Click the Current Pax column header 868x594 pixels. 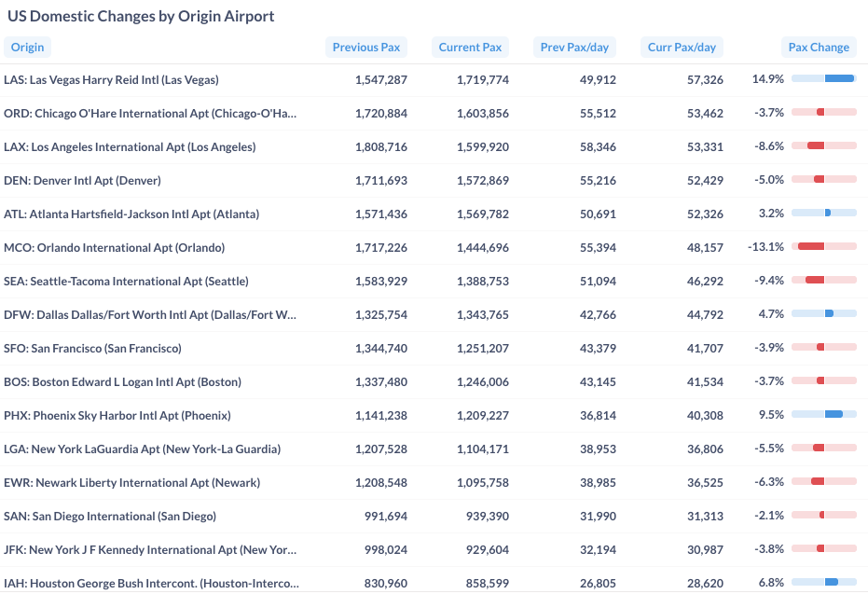pyautogui.click(x=470, y=48)
